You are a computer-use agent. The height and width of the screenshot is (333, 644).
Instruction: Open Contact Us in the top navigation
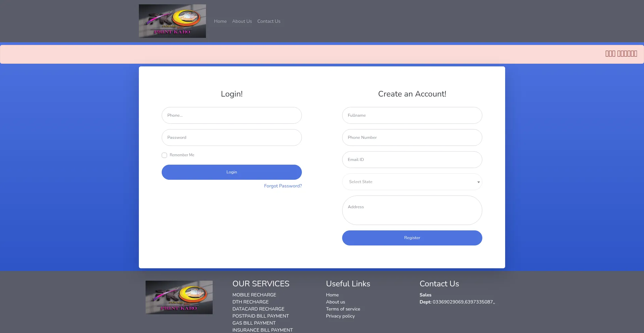(269, 21)
